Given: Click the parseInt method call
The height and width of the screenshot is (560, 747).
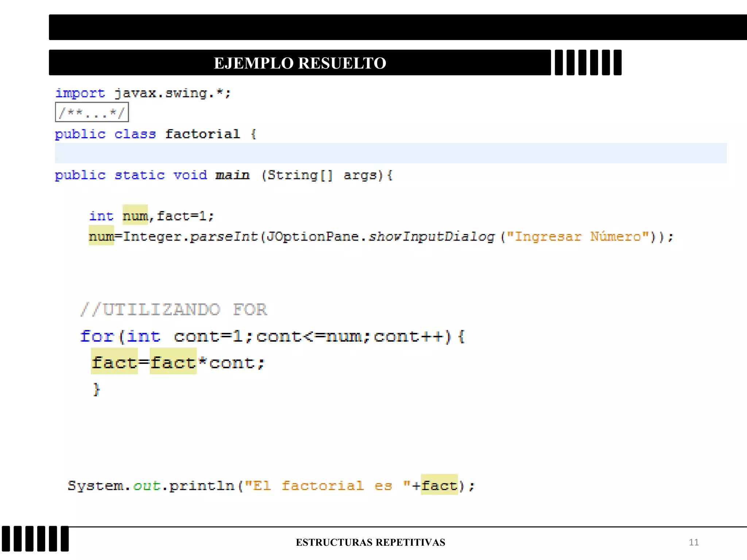Looking at the screenshot, I should (x=224, y=237).
